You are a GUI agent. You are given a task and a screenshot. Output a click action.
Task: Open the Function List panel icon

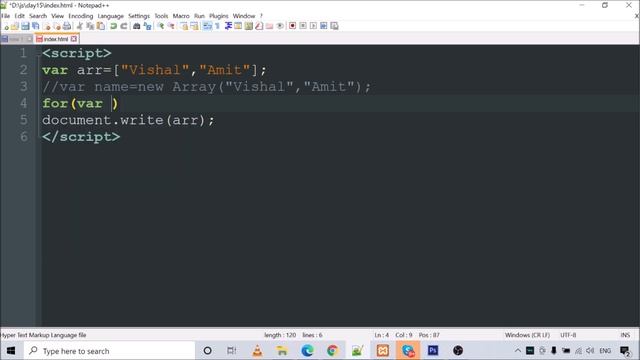point(259,26)
